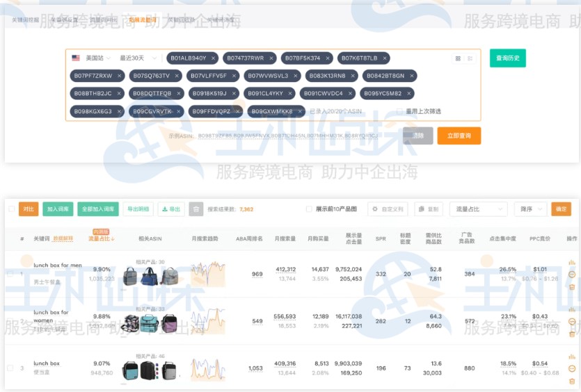Viewport: 581px width, 392px height.
Task: Switch to the 关键词反查 tab
Action: (65, 19)
